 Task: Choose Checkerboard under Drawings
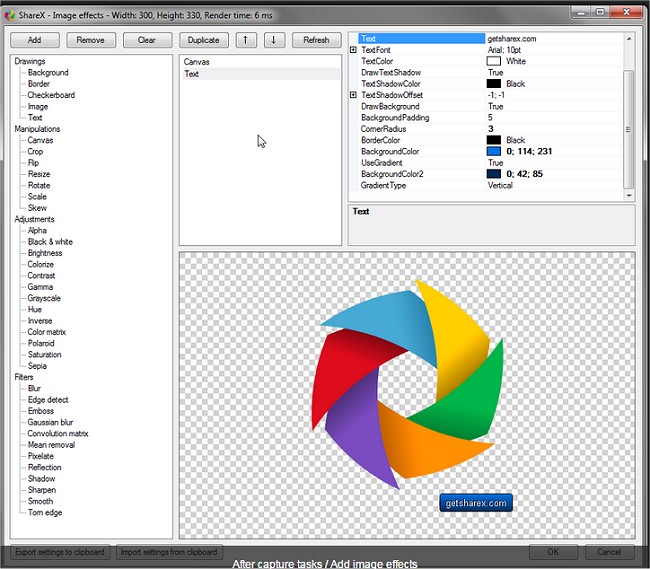point(51,95)
